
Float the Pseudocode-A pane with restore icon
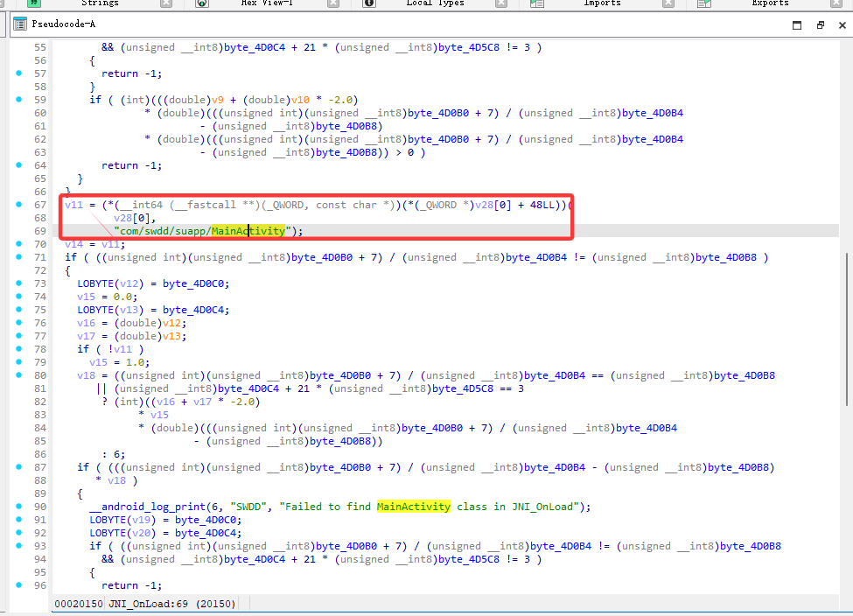tap(821, 25)
